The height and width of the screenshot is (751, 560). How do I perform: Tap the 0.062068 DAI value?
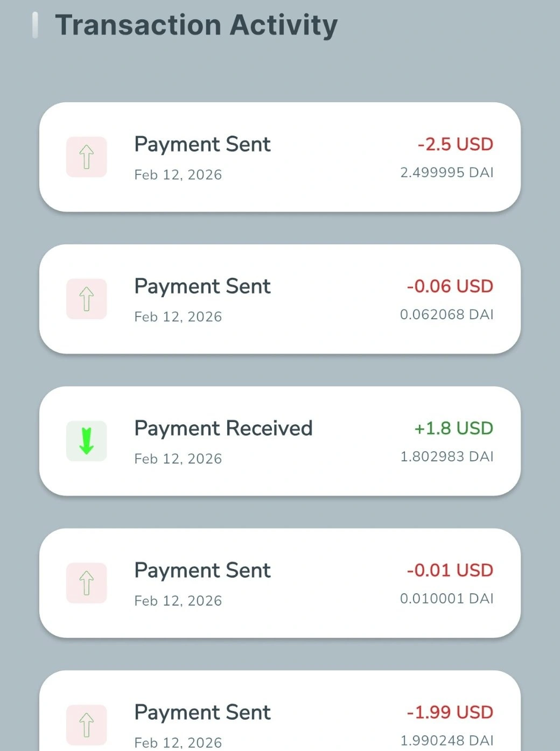tap(446, 314)
